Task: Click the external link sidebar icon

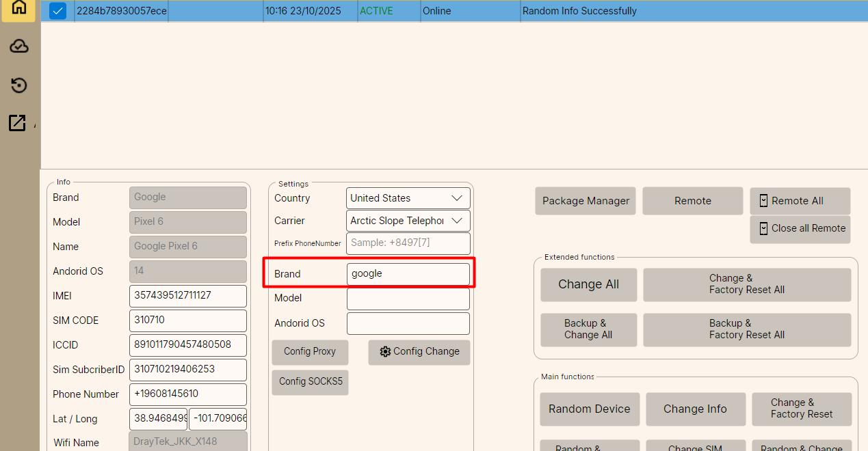Action: (17, 123)
